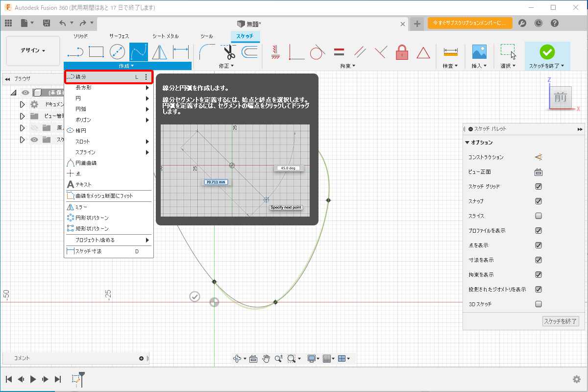Open the デザイン workspace dropdown
This screenshot has height=392, width=588.
33,51
